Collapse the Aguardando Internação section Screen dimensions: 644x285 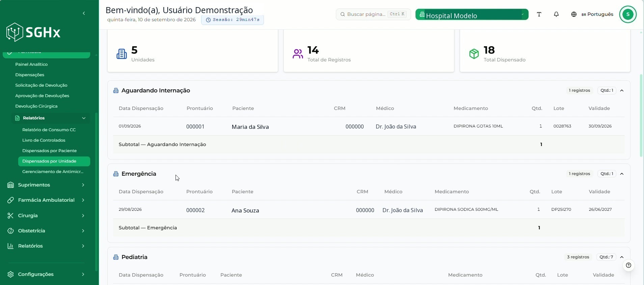tap(622, 90)
